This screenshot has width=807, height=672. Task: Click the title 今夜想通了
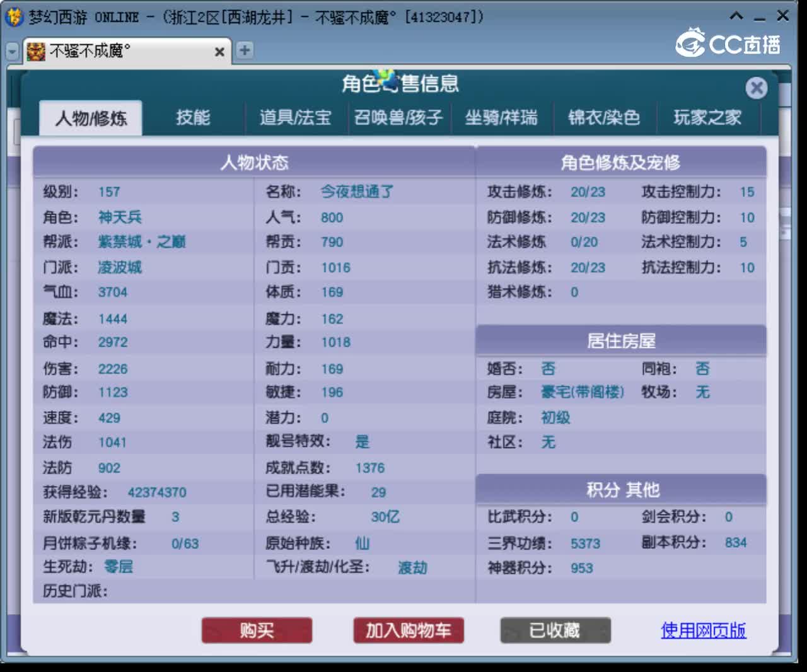tap(357, 192)
